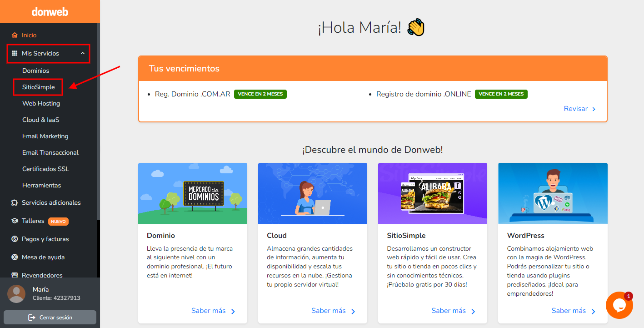Click the logout icon in Cerrar sesión
Image resolution: width=644 pixels, height=328 pixels.
tap(32, 317)
